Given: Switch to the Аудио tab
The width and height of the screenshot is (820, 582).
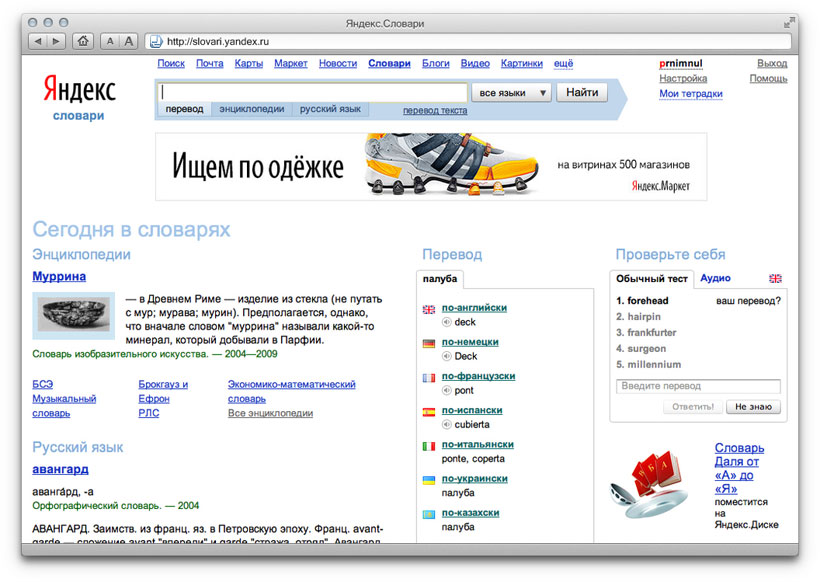Looking at the screenshot, I should [714, 279].
